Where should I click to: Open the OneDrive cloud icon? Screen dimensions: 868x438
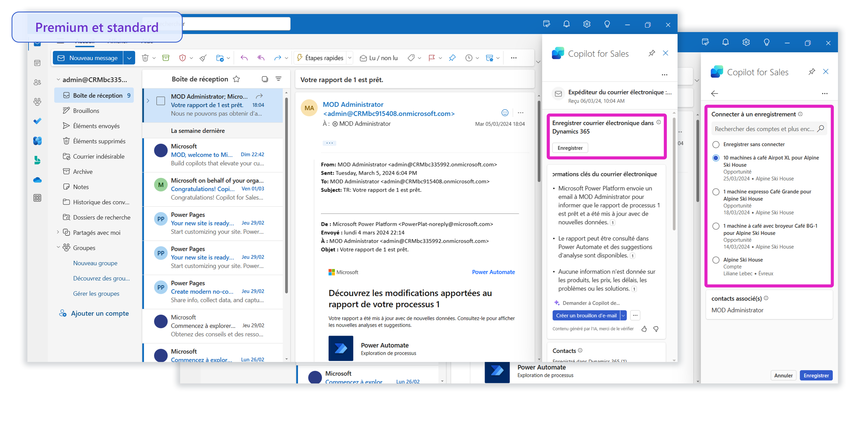[37, 180]
